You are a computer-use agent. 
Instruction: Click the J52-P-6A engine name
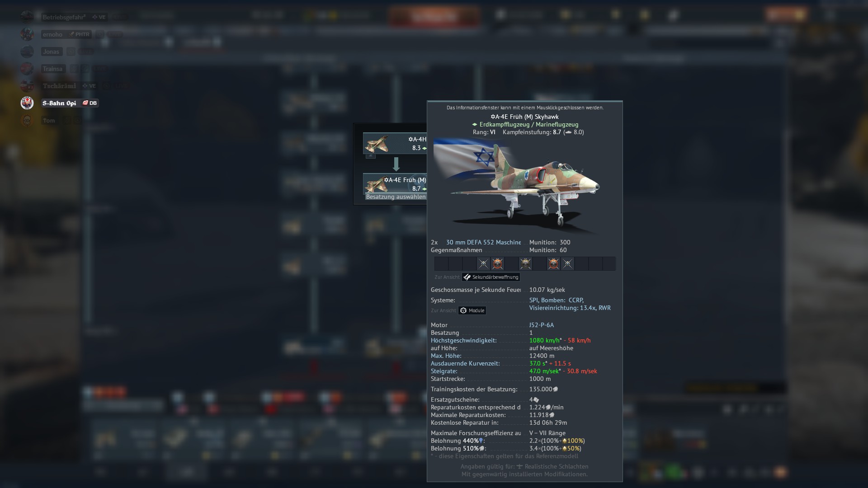pyautogui.click(x=542, y=325)
